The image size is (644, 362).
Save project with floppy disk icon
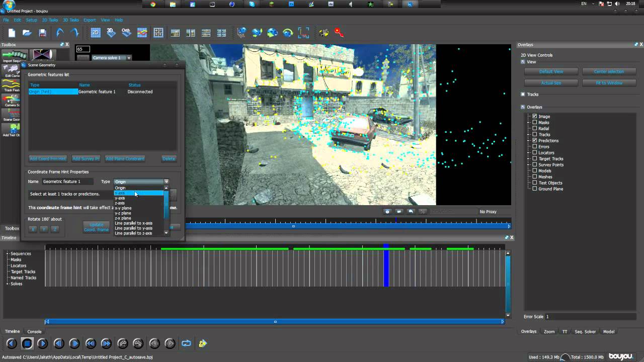click(x=43, y=33)
